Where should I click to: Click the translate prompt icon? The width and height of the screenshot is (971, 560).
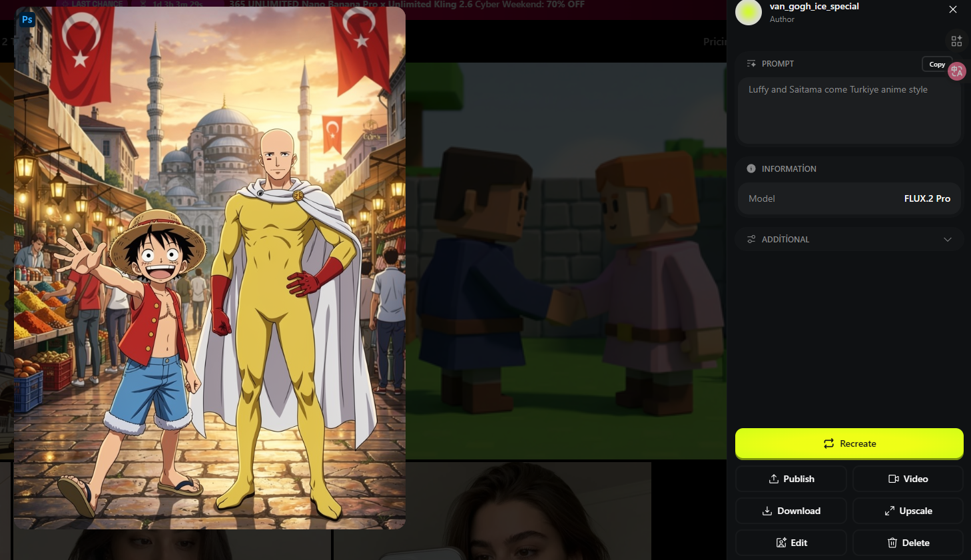(957, 71)
